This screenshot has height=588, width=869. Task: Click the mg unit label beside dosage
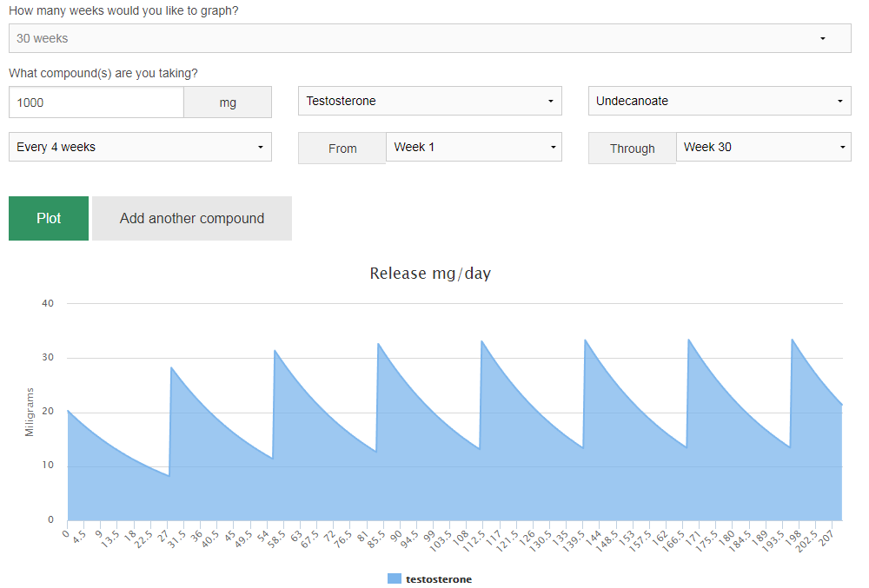coord(228,102)
